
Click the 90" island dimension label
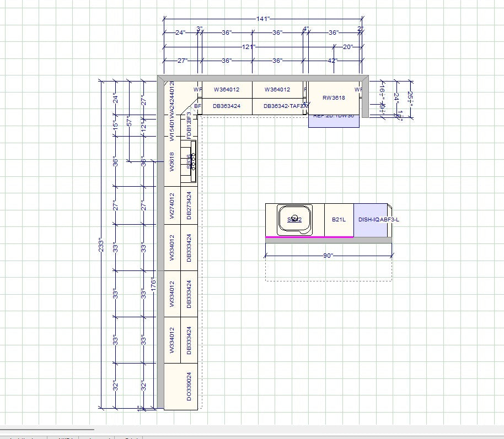[328, 256]
